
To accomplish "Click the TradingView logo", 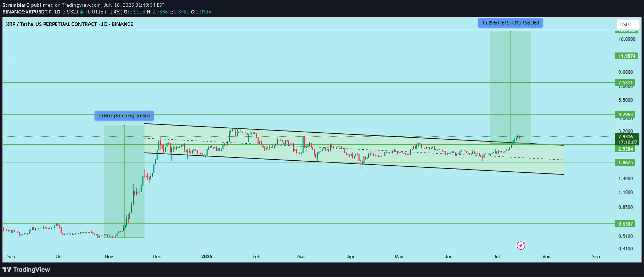I will point(26,270).
